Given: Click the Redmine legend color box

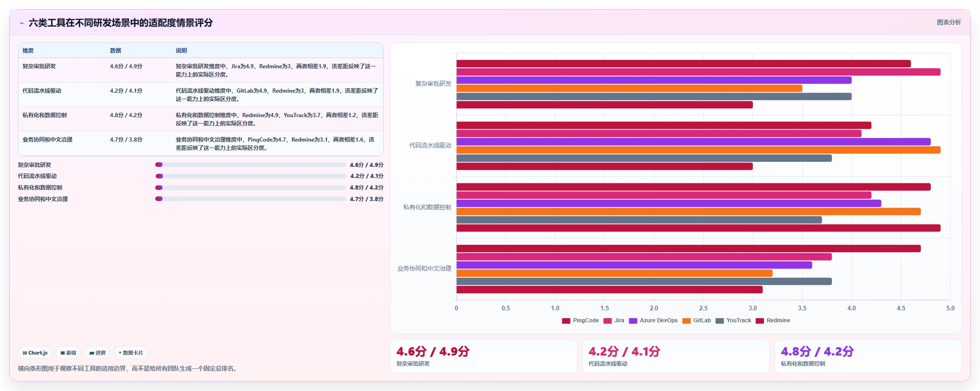Looking at the screenshot, I should tap(760, 321).
